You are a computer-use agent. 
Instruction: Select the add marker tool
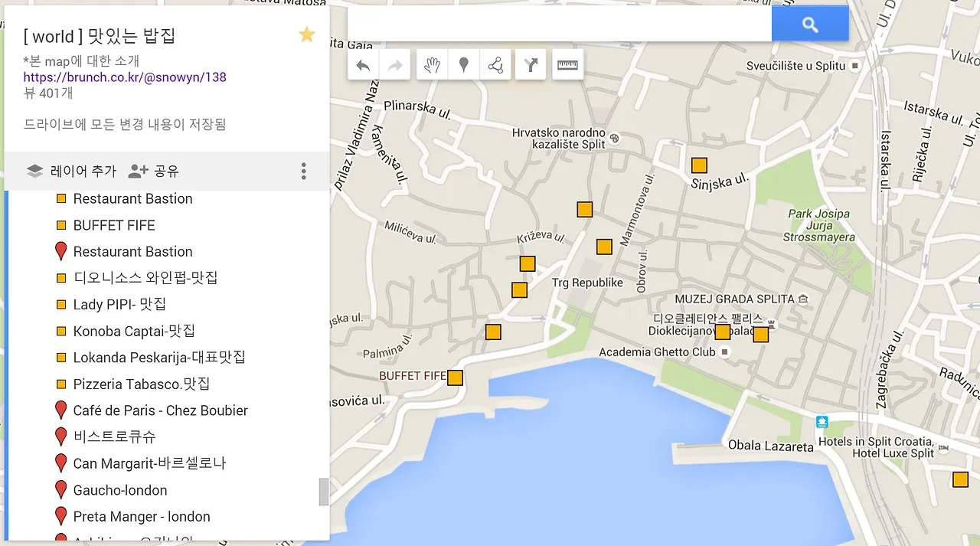463,65
